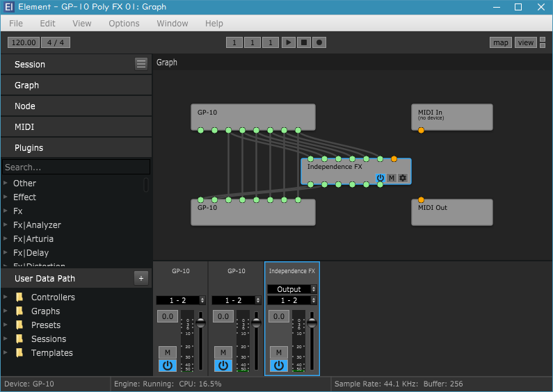Open Independence FX strip 1 - 2 channel dropdown
The image size is (553, 392).
pos(292,300)
